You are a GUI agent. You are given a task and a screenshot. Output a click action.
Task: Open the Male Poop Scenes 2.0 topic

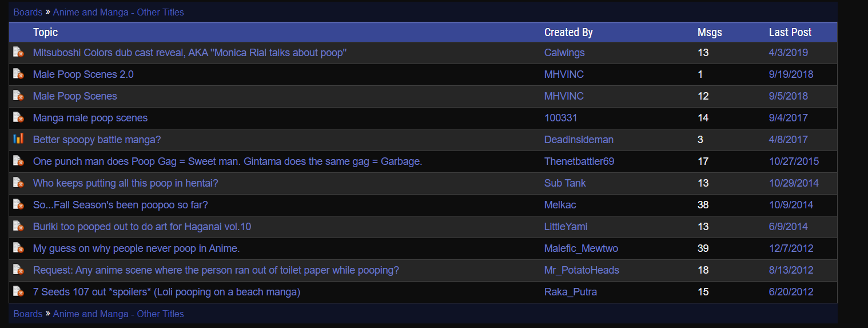(83, 74)
